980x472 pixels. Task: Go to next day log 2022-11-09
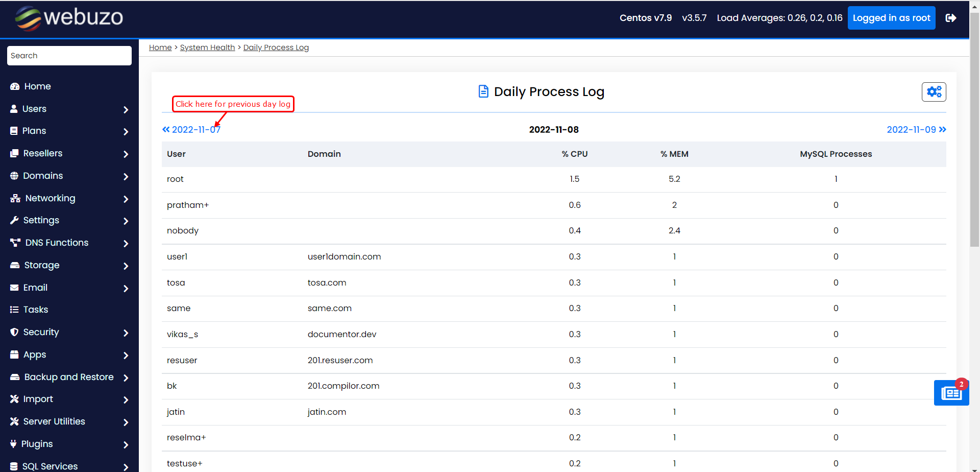[916, 130]
